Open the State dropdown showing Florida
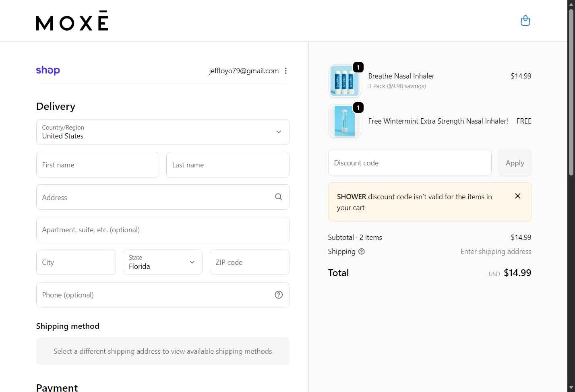The height and width of the screenshot is (392, 575). click(x=163, y=262)
